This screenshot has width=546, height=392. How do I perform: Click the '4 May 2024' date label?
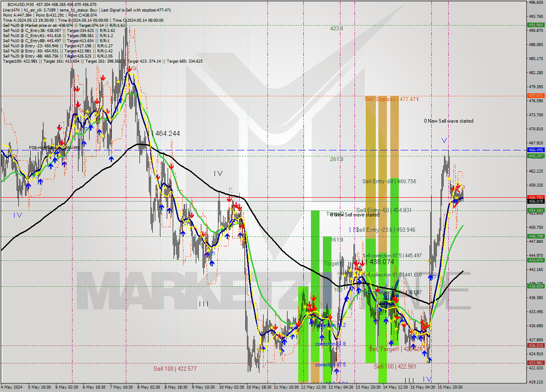coord(11,388)
